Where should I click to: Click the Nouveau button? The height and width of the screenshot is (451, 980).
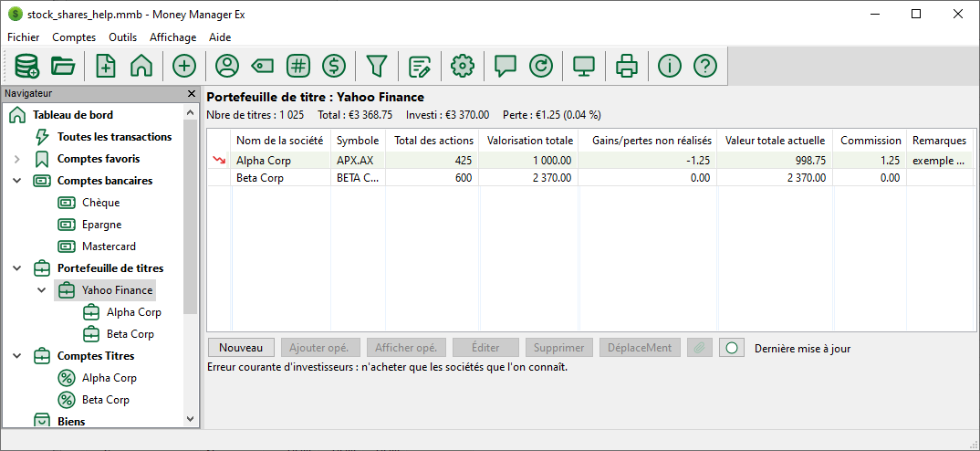click(x=241, y=348)
